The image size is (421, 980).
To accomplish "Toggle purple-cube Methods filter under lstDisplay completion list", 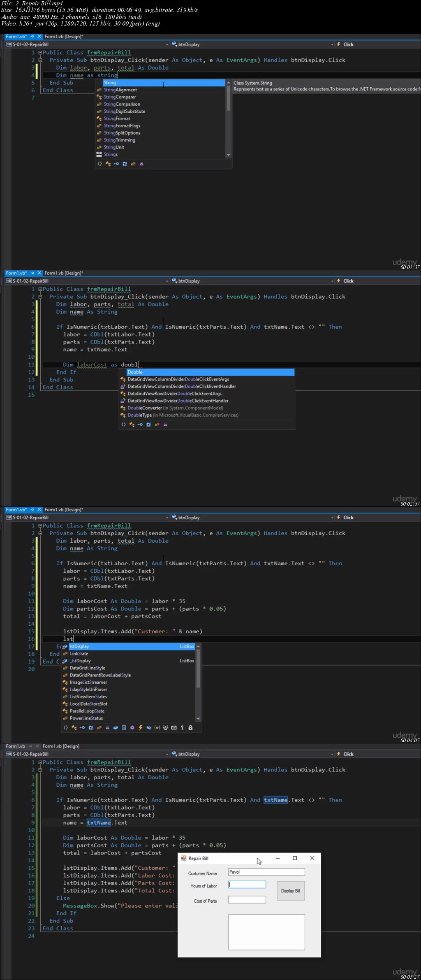I will click(132, 727).
